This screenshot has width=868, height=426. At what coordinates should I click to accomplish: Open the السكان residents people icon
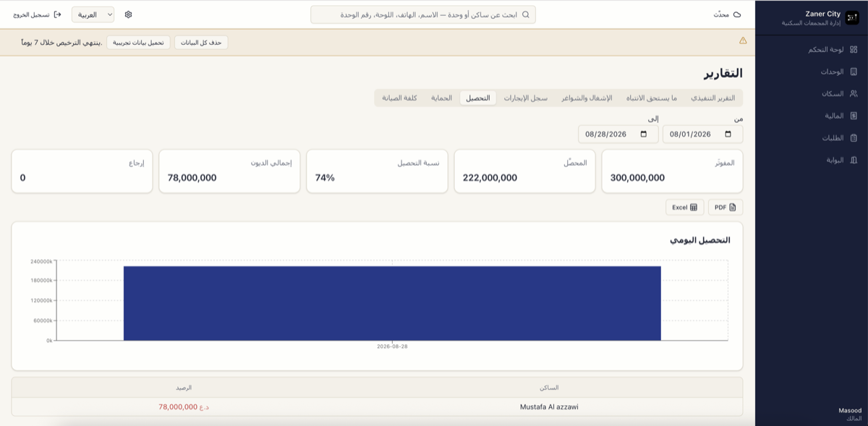(854, 94)
